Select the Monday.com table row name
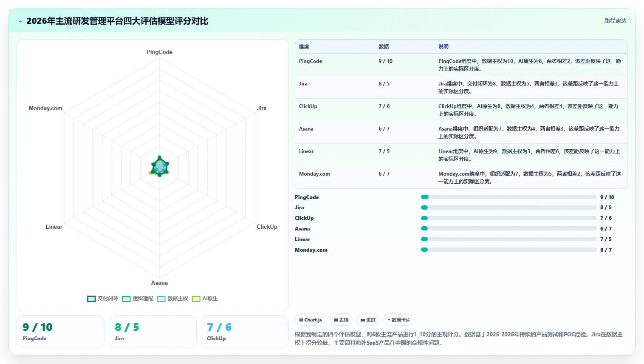This screenshot has height=364, width=644. [314, 174]
